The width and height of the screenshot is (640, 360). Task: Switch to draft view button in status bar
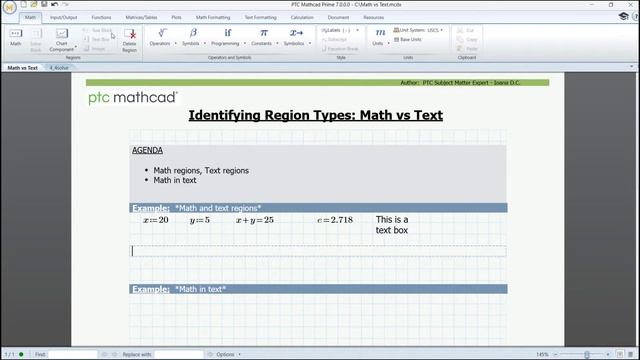[631, 354]
